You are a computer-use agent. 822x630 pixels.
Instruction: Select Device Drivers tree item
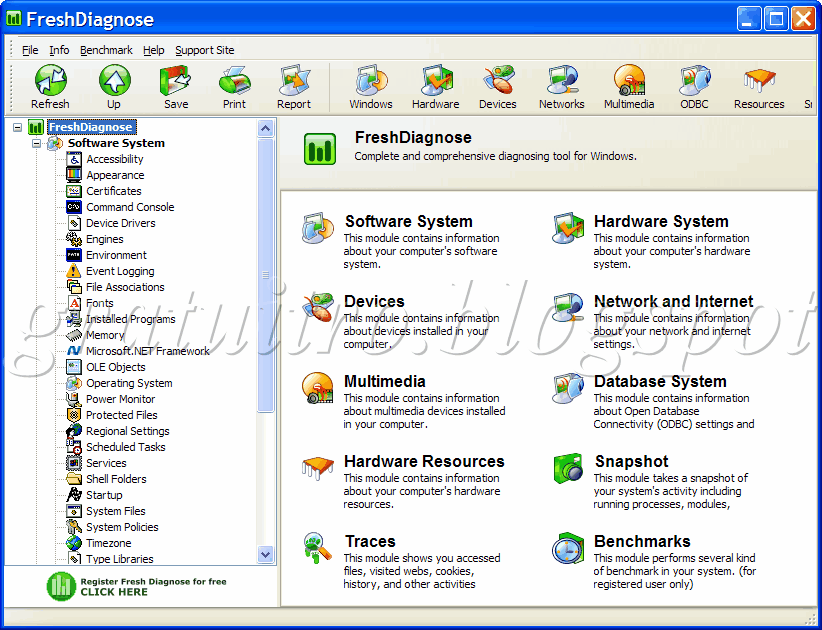121,223
